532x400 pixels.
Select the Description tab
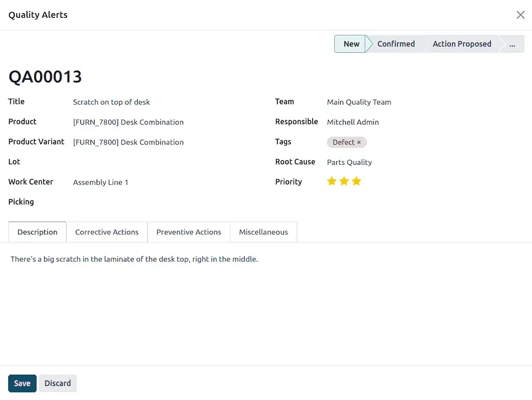tap(37, 232)
